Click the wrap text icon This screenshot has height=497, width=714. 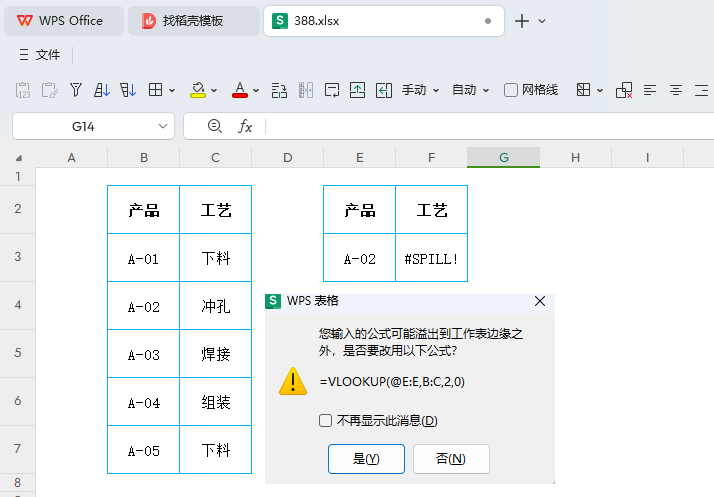coord(332,90)
